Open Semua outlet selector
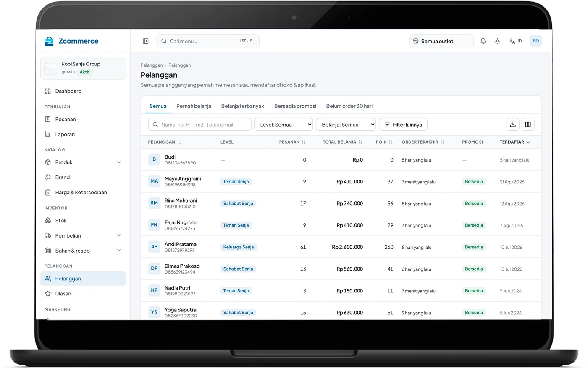The height and width of the screenshot is (368, 588). point(441,41)
